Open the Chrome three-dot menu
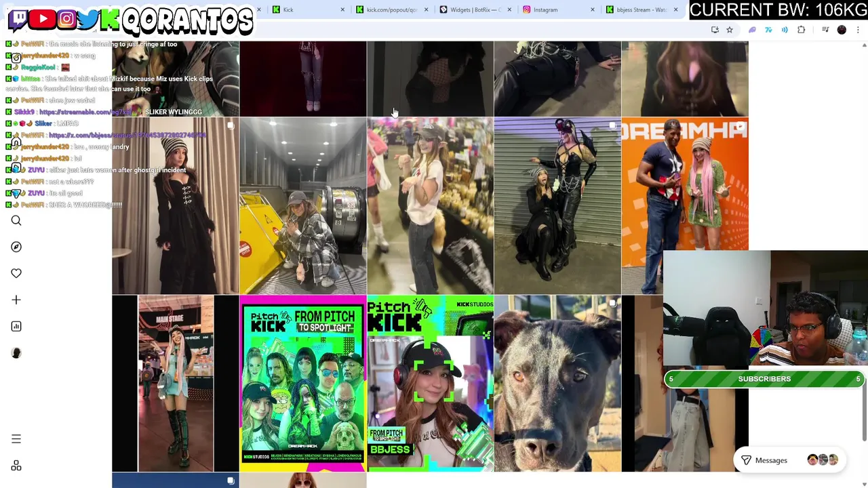This screenshot has width=868, height=488. 858,30
